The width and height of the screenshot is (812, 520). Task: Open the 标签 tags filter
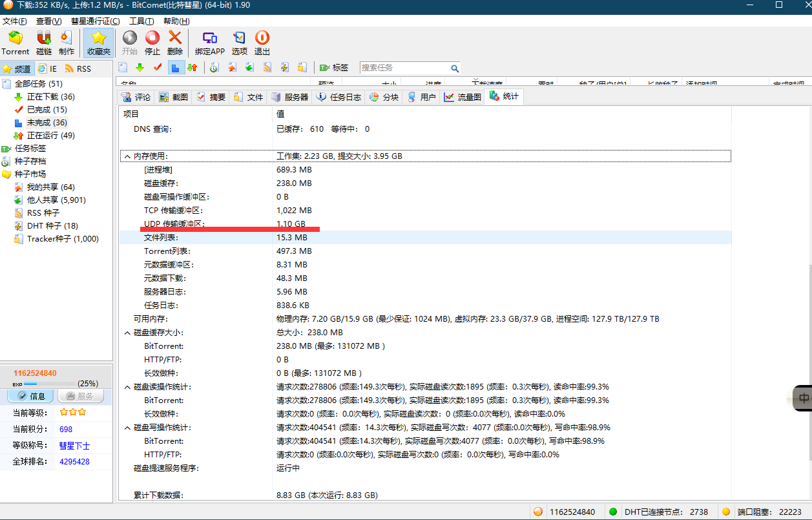pos(334,67)
